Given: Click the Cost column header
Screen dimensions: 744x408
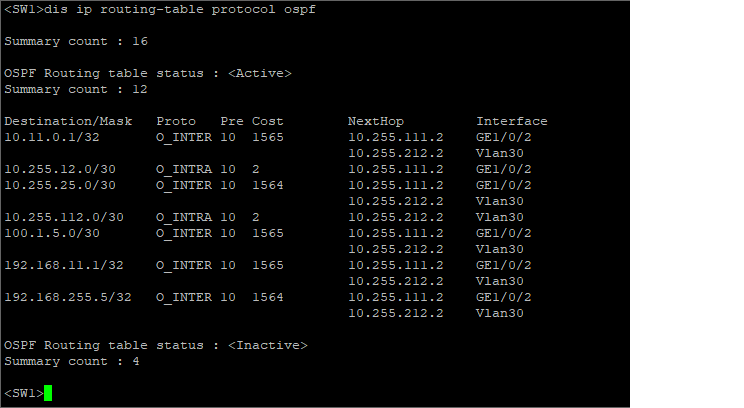Looking at the screenshot, I should [267, 121].
